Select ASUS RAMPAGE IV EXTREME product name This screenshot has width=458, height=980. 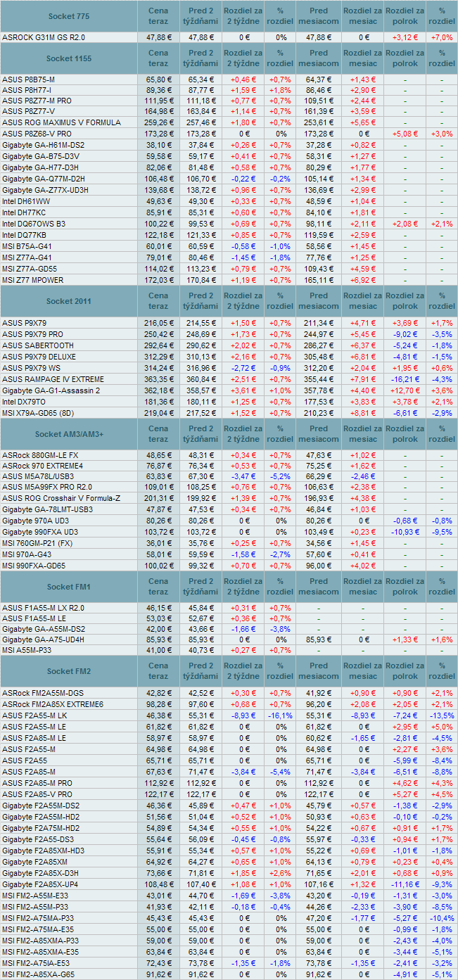tap(53, 379)
